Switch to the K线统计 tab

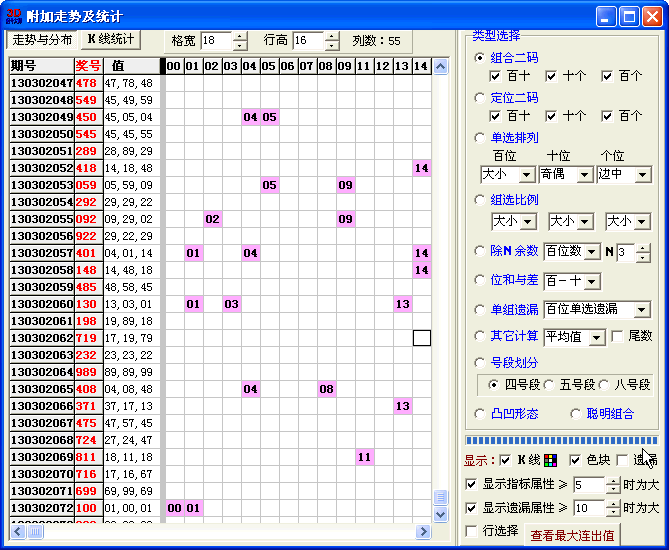click(x=110, y=40)
